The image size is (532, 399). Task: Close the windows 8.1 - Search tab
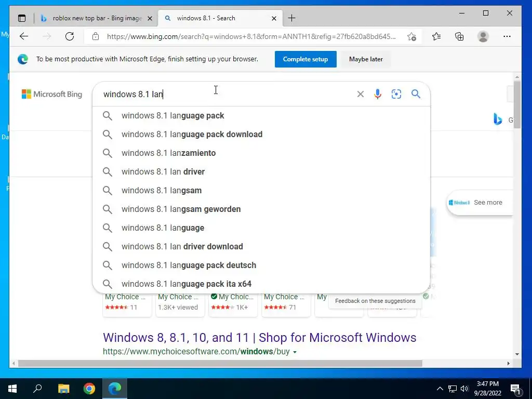point(274,18)
